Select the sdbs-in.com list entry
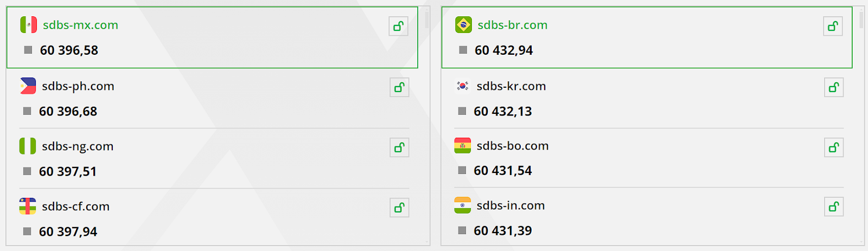This screenshot has height=251, width=868. (649, 218)
